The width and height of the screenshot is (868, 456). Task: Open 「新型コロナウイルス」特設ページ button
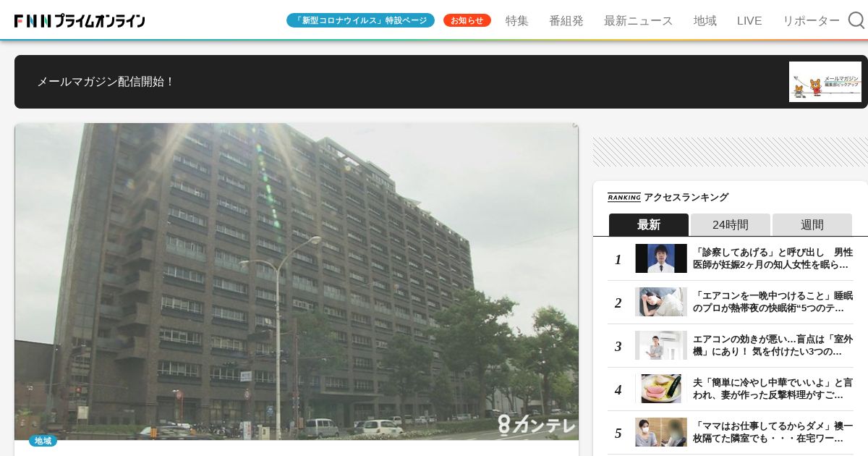coord(360,20)
